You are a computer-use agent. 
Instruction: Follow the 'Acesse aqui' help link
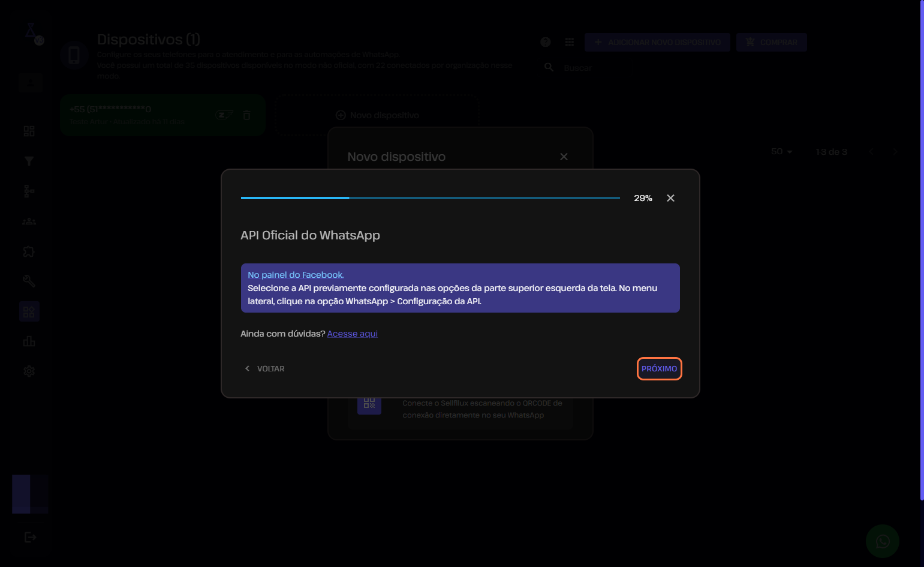(352, 334)
